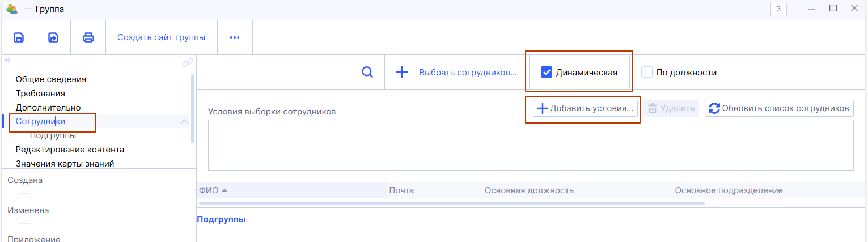
Task: Click Обновить список сотрудников button
Action: tap(780, 108)
